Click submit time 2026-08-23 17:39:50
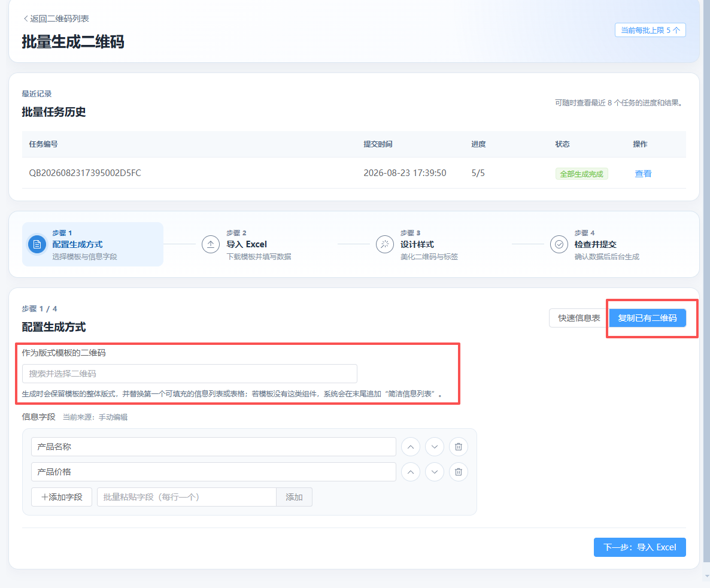710x588 pixels. tap(405, 173)
